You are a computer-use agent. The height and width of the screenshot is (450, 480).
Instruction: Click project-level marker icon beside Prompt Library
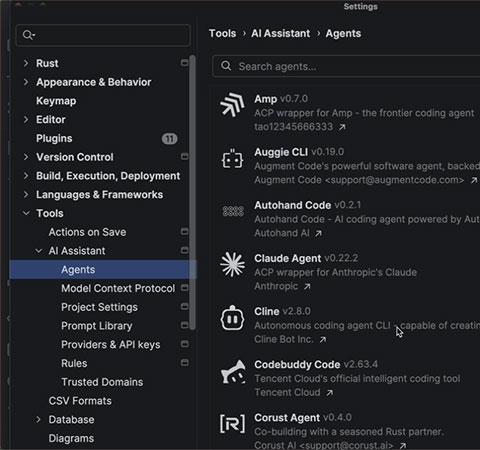point(184,325)
